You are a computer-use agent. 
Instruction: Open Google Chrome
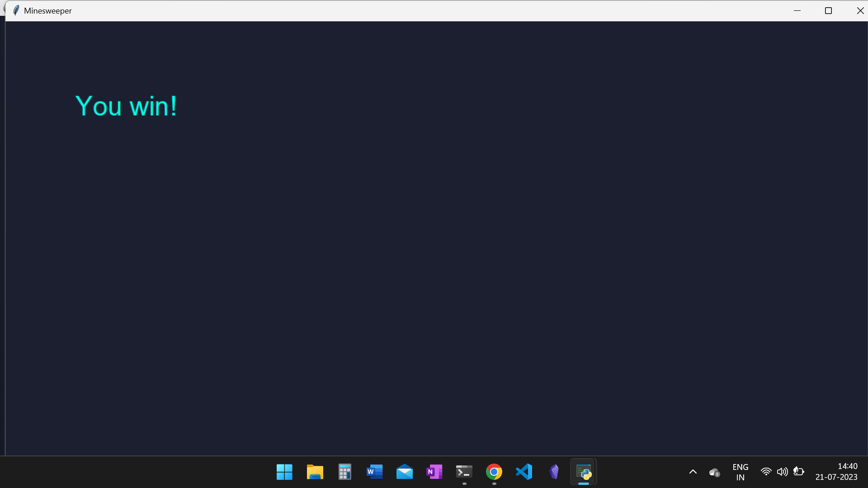[x=494, y=472]
